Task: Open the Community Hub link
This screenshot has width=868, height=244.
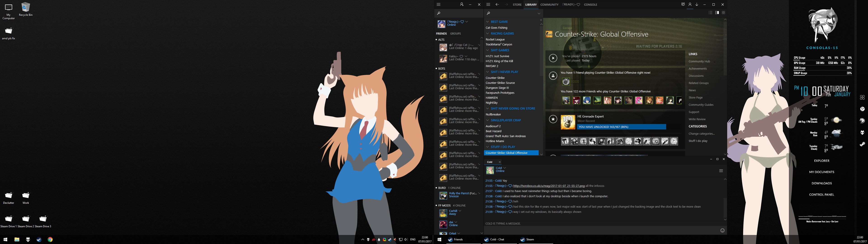Action: [x=699, y=61]
